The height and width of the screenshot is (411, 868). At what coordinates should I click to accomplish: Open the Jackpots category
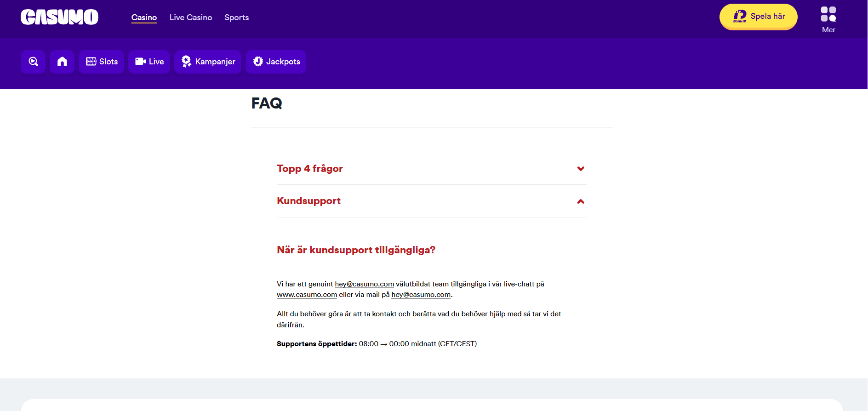click(276, 62)
